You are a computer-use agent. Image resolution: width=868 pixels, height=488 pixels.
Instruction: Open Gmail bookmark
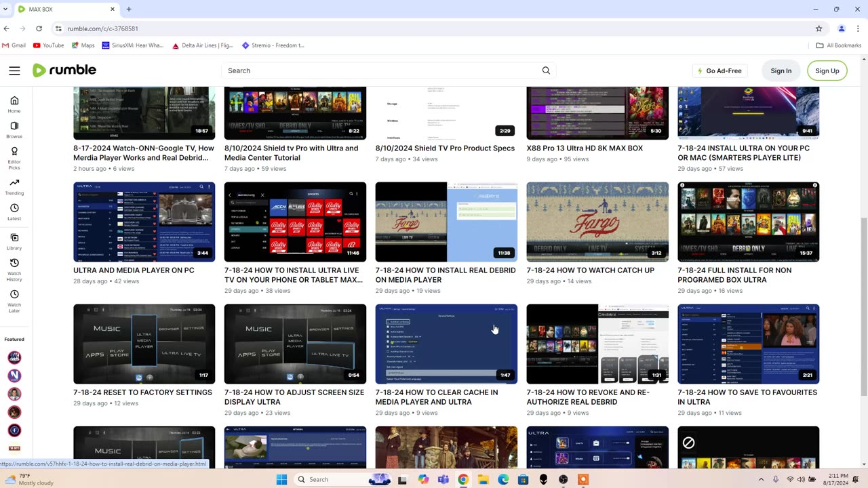pos(14,45)
